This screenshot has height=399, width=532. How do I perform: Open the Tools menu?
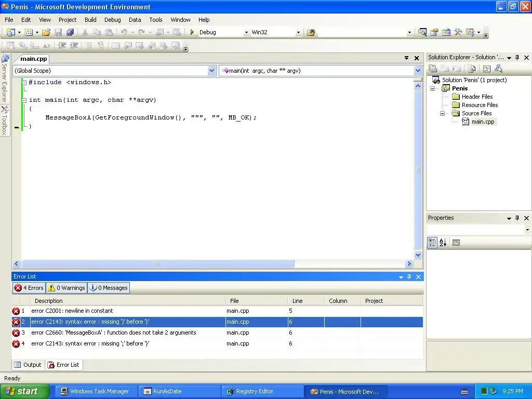(156, 20)
